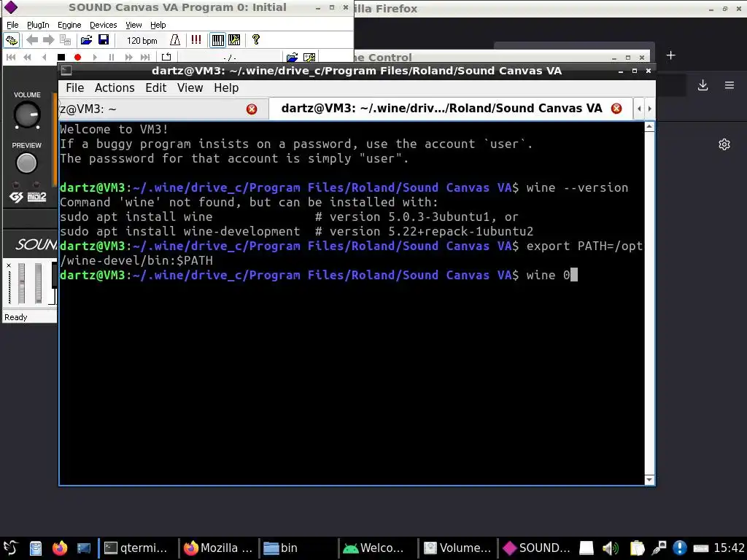Switch to qterminal taskbar entry
Viewport: 747px width, 560px height.
click(136, 548)
